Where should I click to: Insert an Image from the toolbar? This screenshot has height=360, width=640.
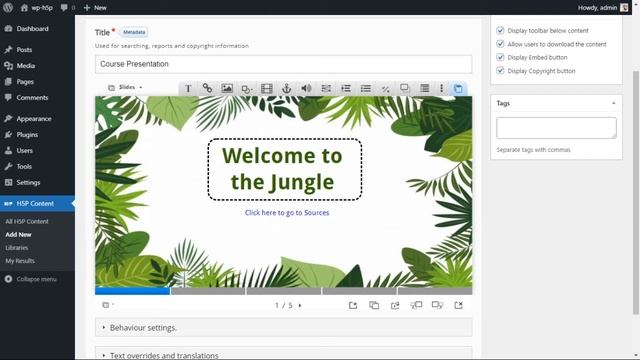227,89
